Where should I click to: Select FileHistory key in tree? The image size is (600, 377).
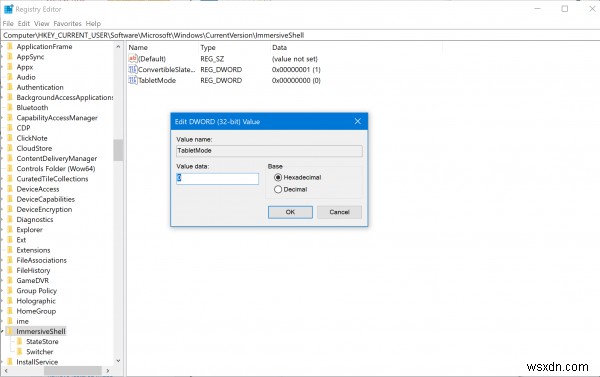point(33,270)
